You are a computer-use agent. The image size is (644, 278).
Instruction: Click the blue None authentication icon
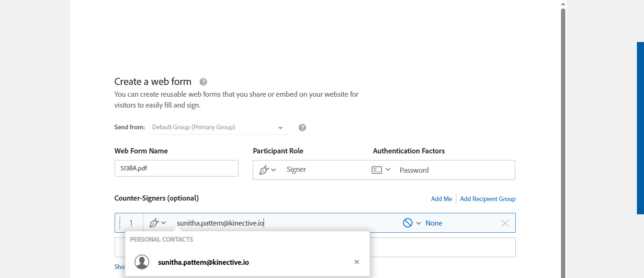coord(408,223)
